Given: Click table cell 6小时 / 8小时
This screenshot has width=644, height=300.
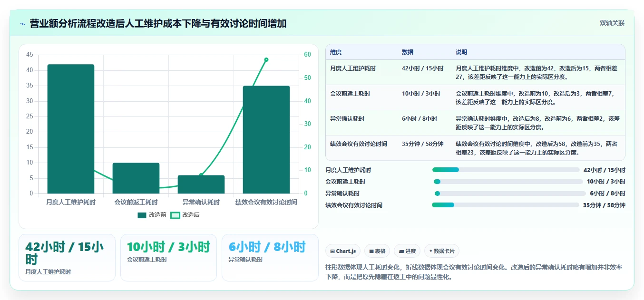Looking at the screenshot, I should pyautogui.click(x=420, y=119).
